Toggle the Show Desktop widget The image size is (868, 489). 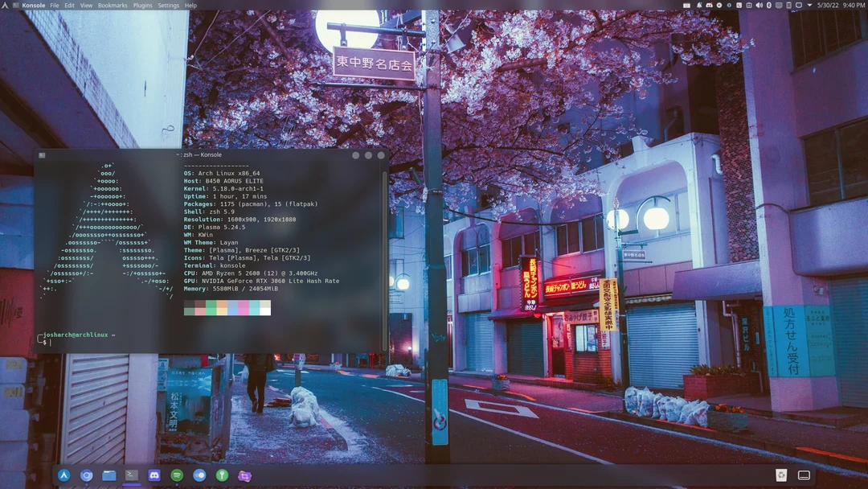[x=804, y=475]
